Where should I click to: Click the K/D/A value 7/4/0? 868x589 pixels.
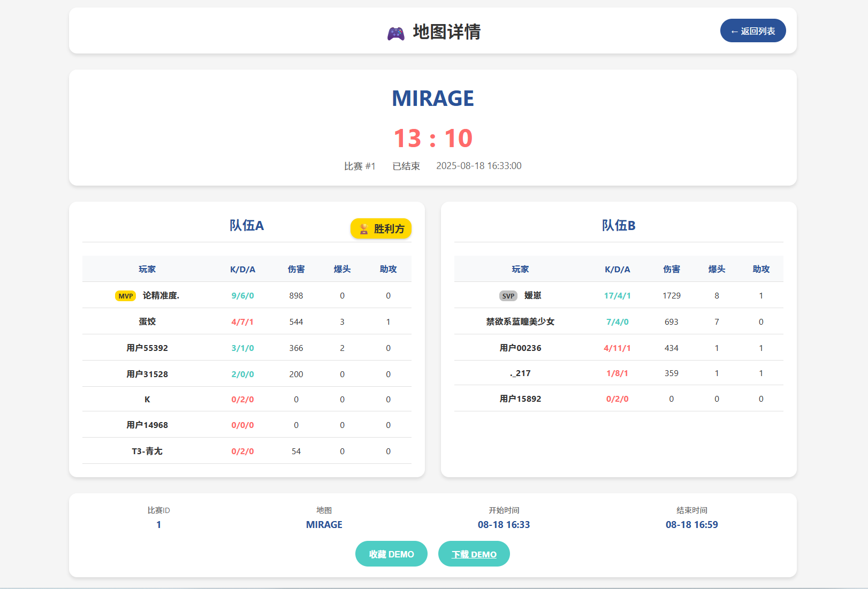click(x=618, y=322)
